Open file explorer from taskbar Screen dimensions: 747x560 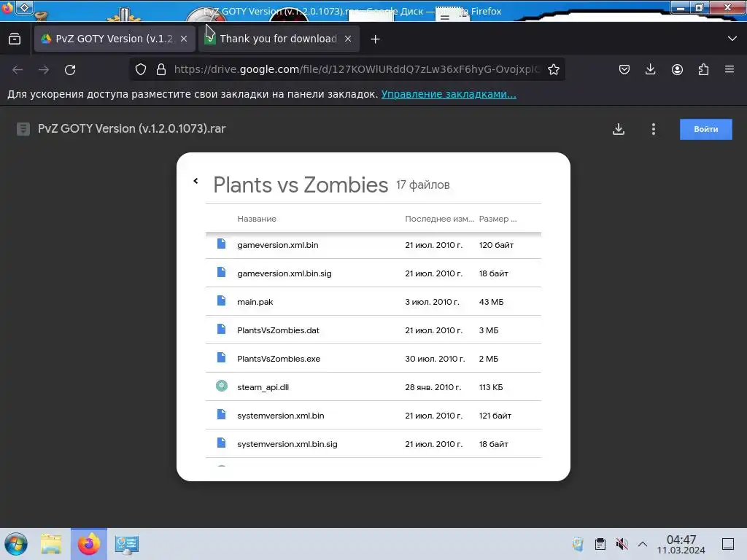point(51,544)
